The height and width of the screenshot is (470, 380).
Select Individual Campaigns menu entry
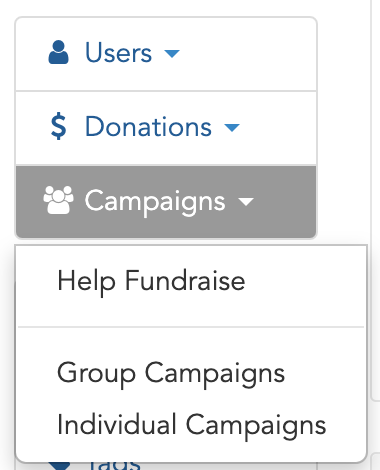(192, 426)
